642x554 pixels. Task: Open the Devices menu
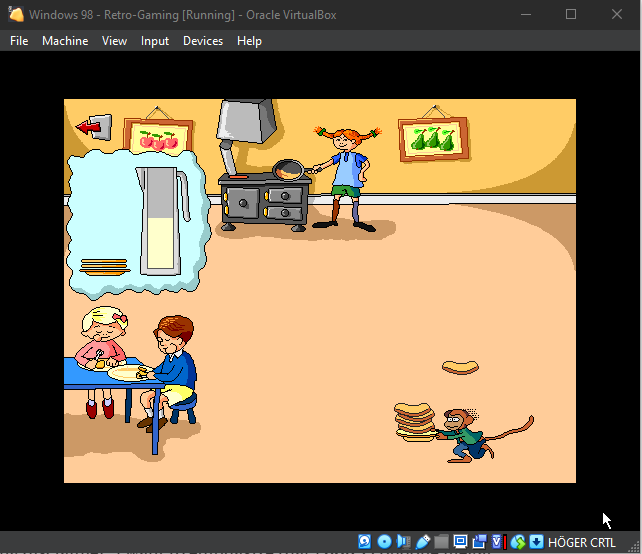tap(203, 41)
